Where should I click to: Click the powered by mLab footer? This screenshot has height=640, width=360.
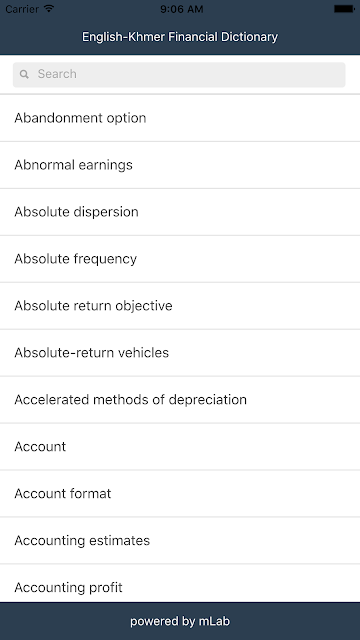click(x=180, y=621)
